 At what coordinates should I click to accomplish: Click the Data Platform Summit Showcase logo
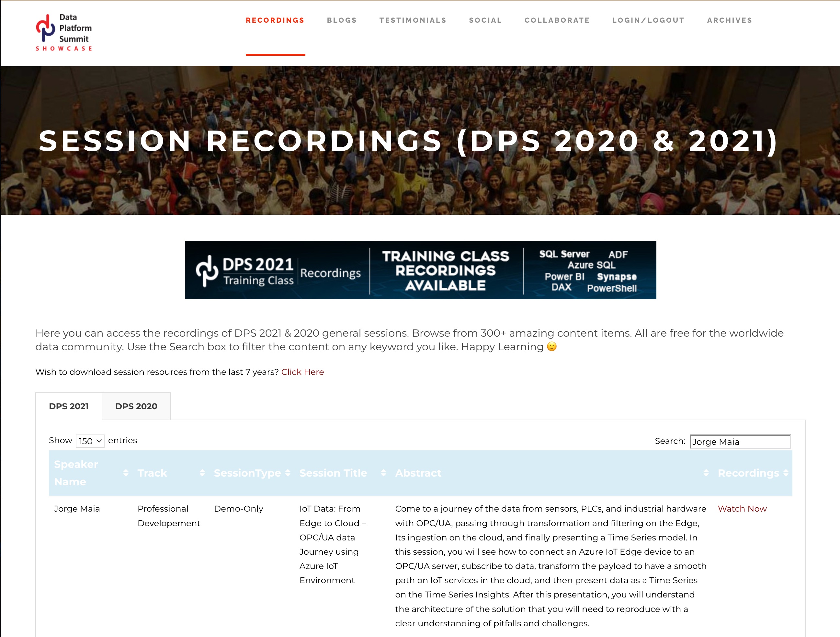click(x=64, y=33)
